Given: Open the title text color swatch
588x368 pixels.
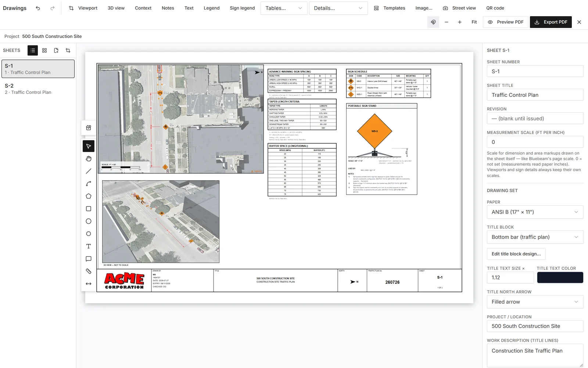Looking at the screenshot, I should (560, 277).
